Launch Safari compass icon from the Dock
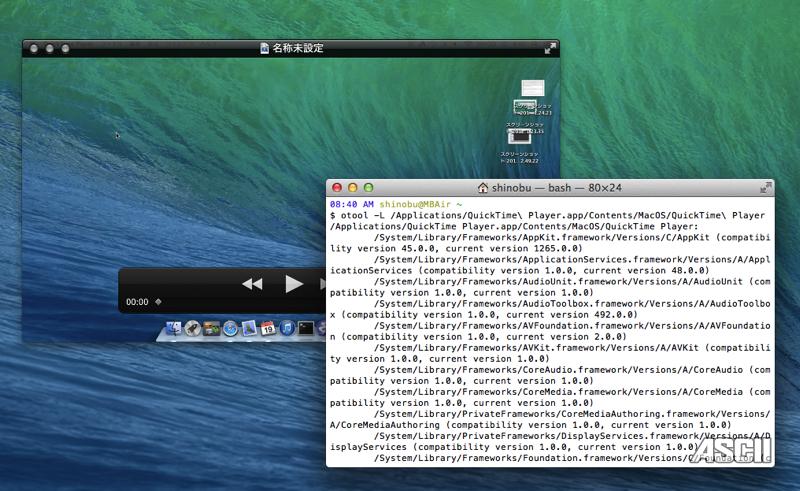 (230, 328)
